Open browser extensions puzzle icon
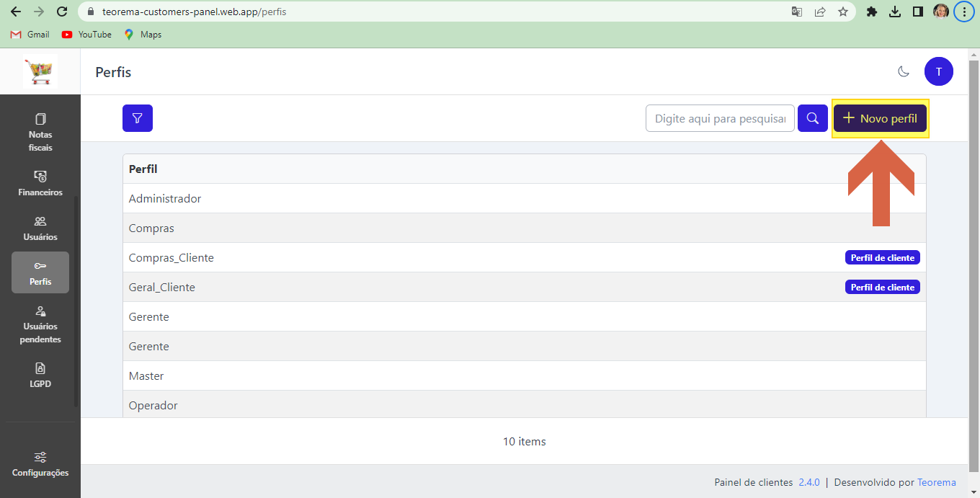980x498 pixels. [872, 12]
